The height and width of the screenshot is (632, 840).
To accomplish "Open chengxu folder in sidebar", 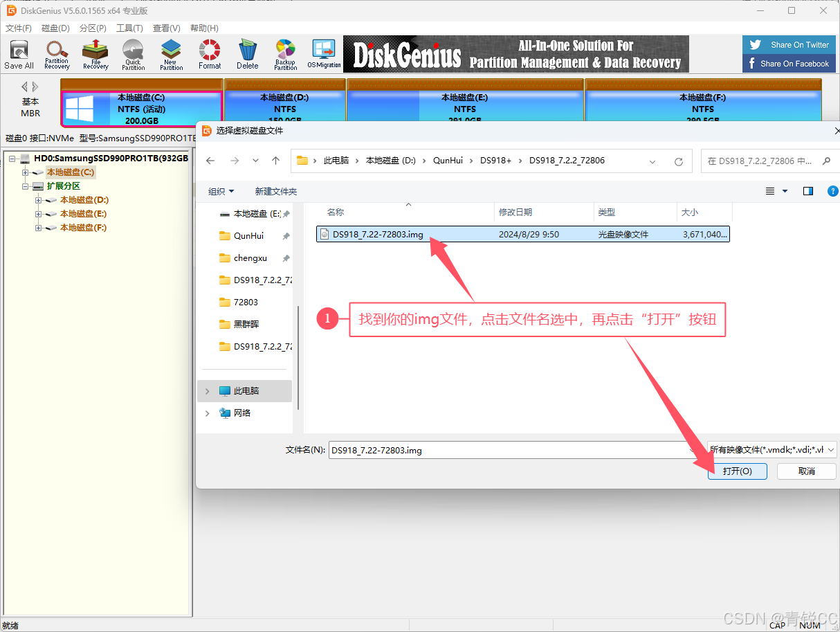I will tap(250, 258).
